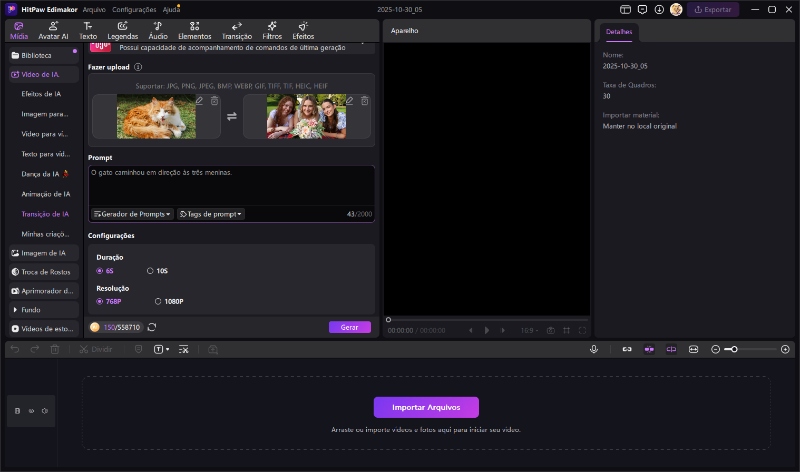Open the layout switcher icon
The width and height of the screenshot is (800, 472).
[626, 10]
